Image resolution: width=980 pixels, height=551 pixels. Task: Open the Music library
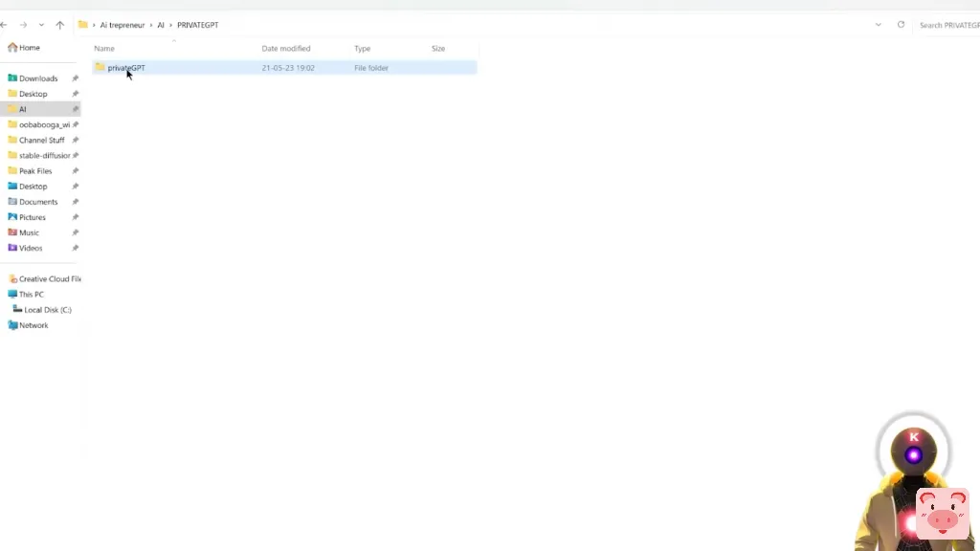[x=29, y=232]
